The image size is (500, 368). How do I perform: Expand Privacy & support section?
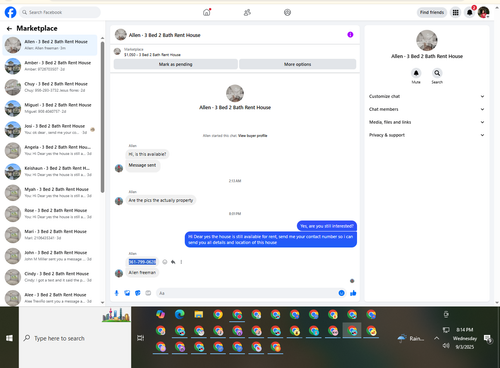click(427, 135)
